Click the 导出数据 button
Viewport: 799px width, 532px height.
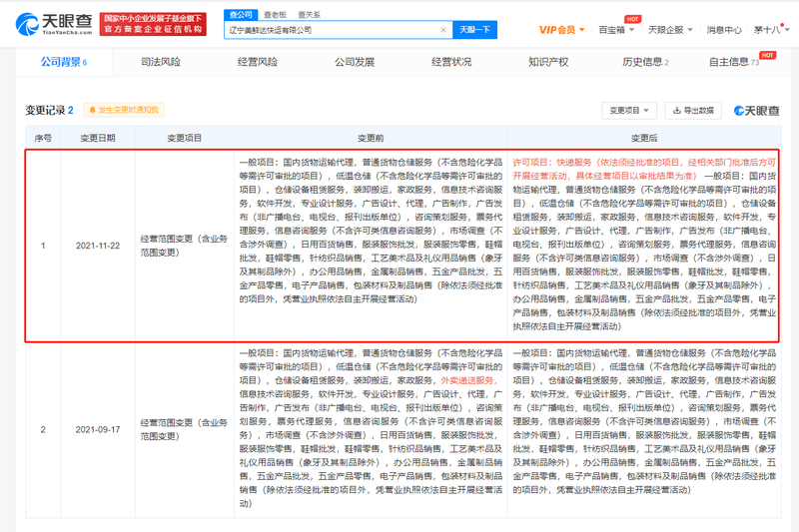tap(693, 111)
